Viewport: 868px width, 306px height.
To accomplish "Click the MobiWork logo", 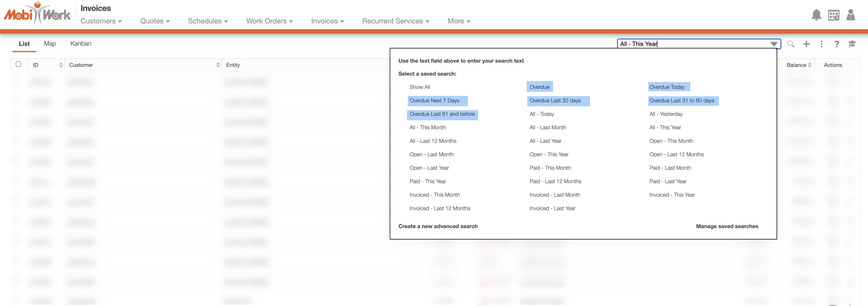I will 37,14.
